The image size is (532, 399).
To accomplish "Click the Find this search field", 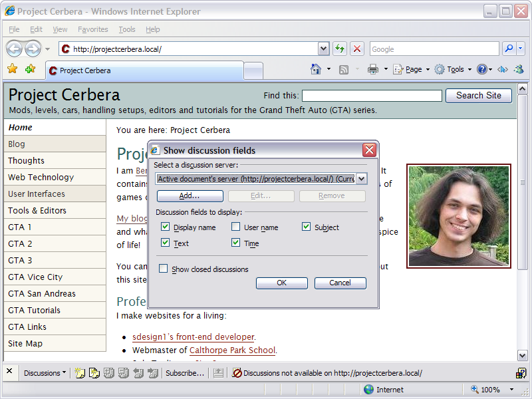I will (372, 96).
